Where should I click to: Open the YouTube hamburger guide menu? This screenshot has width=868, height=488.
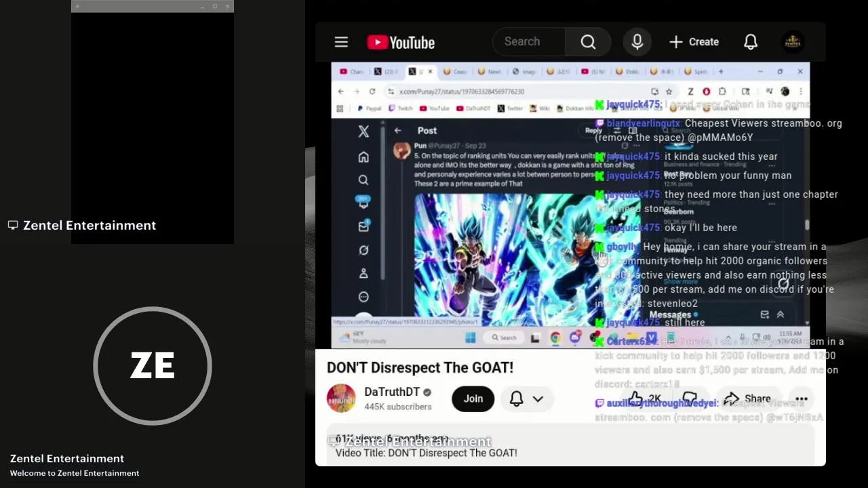tap(341, 42)
